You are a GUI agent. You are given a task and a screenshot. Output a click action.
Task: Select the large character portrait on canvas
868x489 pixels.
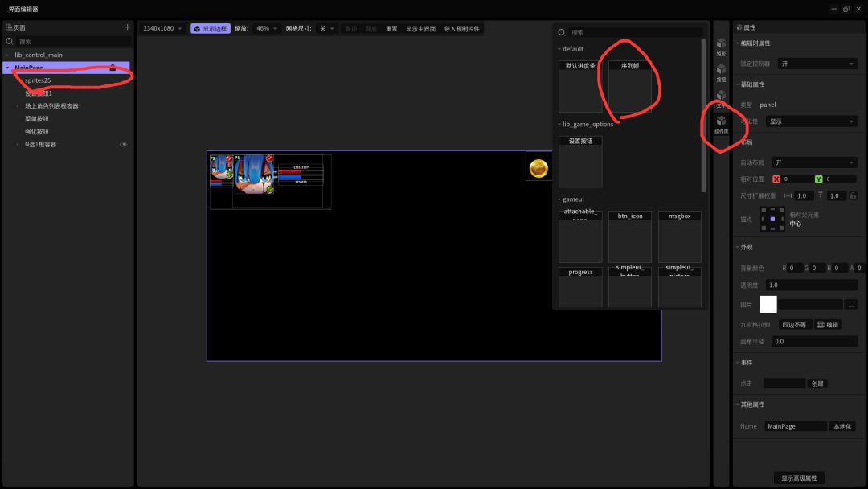coord(253,174)
